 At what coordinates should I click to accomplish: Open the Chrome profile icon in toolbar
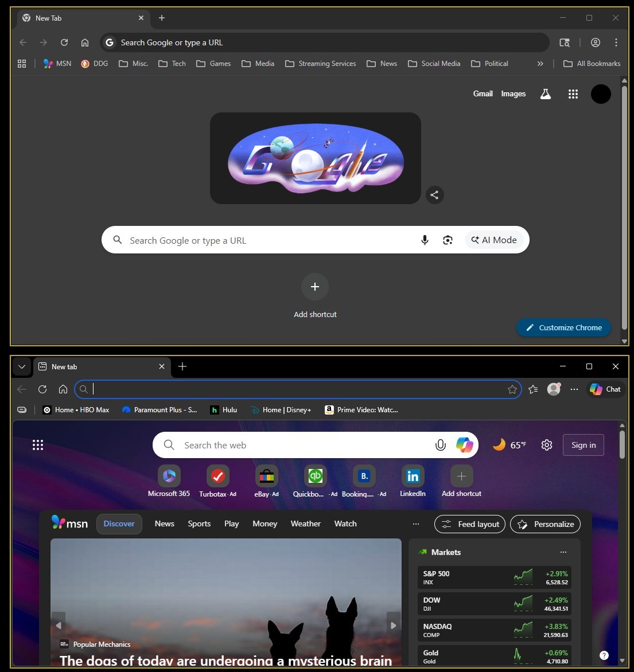596,42
